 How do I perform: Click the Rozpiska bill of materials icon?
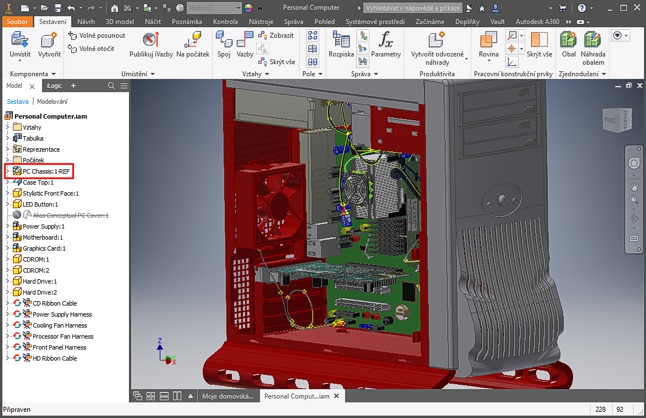[x=340, y=45]
